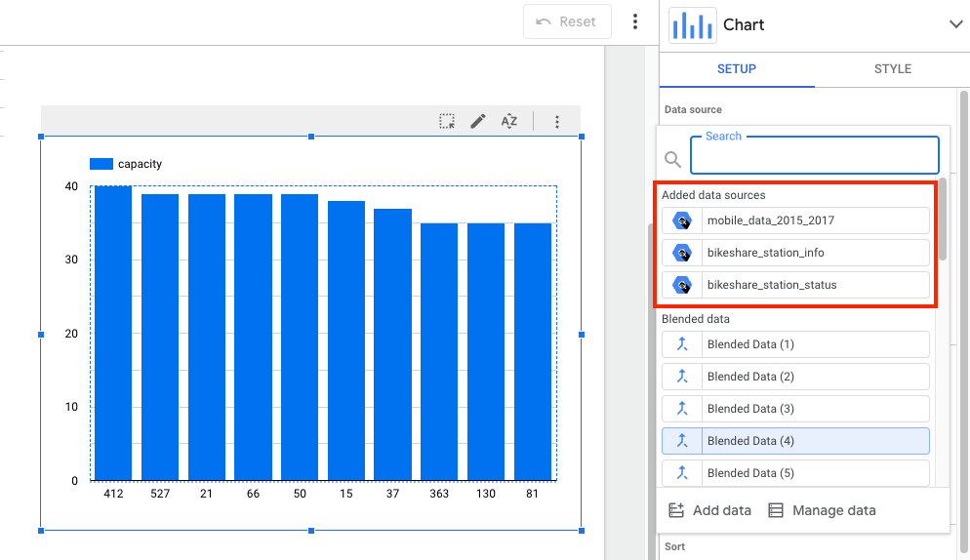Click the bar for station 37

pyautogui.click(x=393, y=344)
